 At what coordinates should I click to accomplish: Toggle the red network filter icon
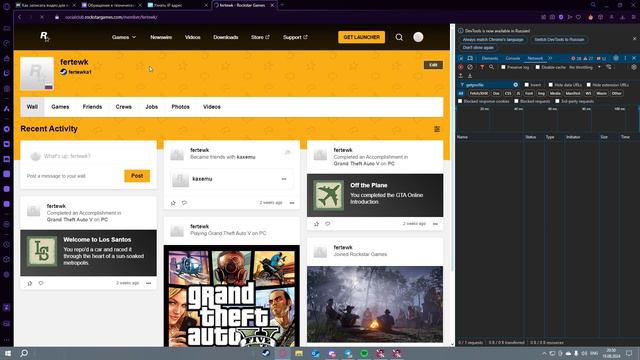pyautogui.click(x=482, y=67)
